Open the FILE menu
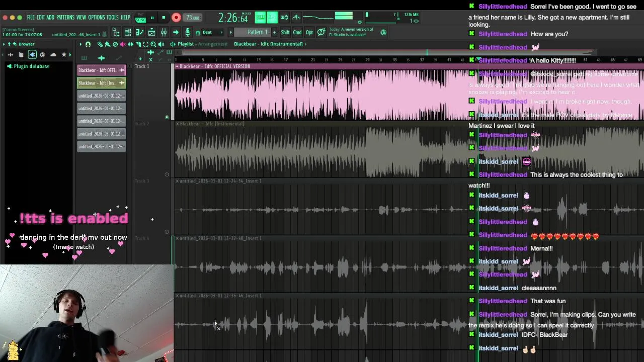Screen dimensions: 644x362 coord(31,17)
